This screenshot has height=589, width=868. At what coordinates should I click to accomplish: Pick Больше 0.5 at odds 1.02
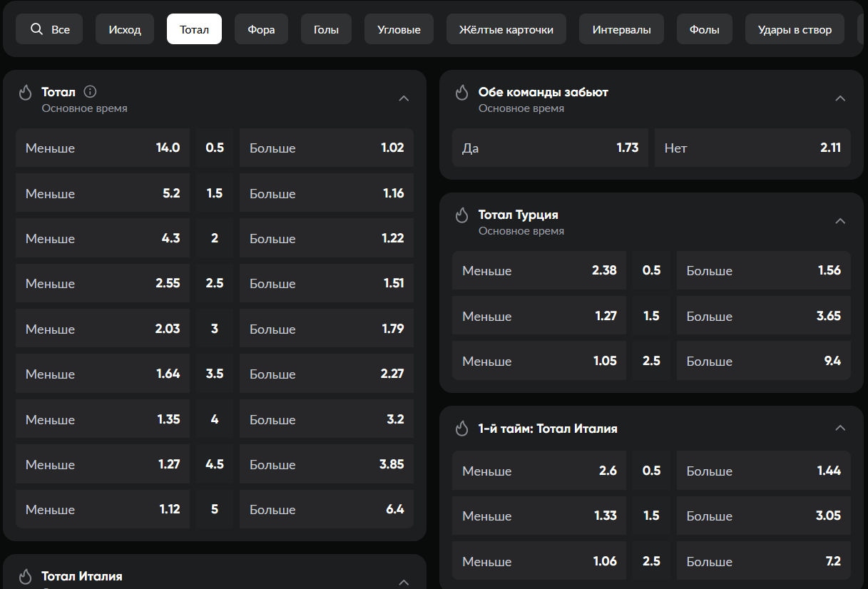click(327, 148)
